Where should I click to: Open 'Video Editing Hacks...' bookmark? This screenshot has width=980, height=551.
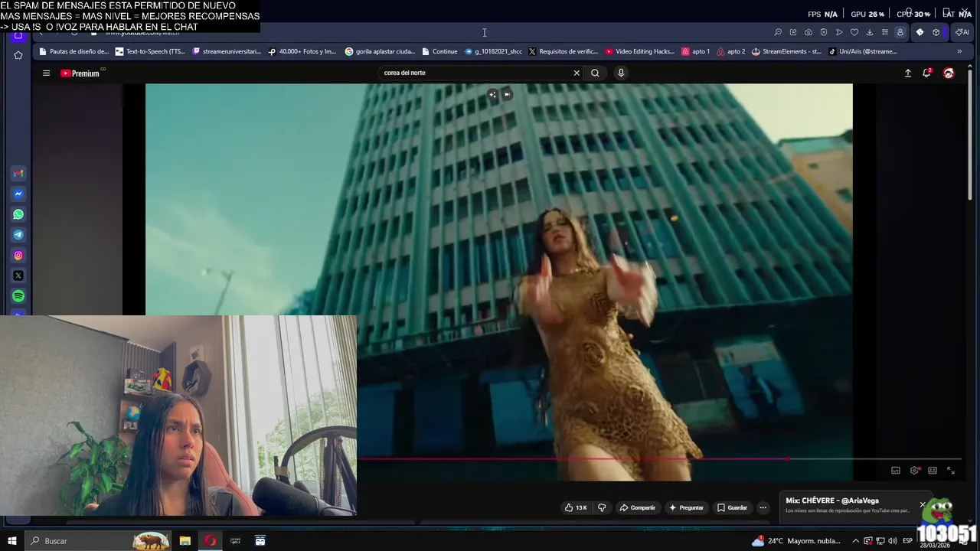click(x=639, y=52)
